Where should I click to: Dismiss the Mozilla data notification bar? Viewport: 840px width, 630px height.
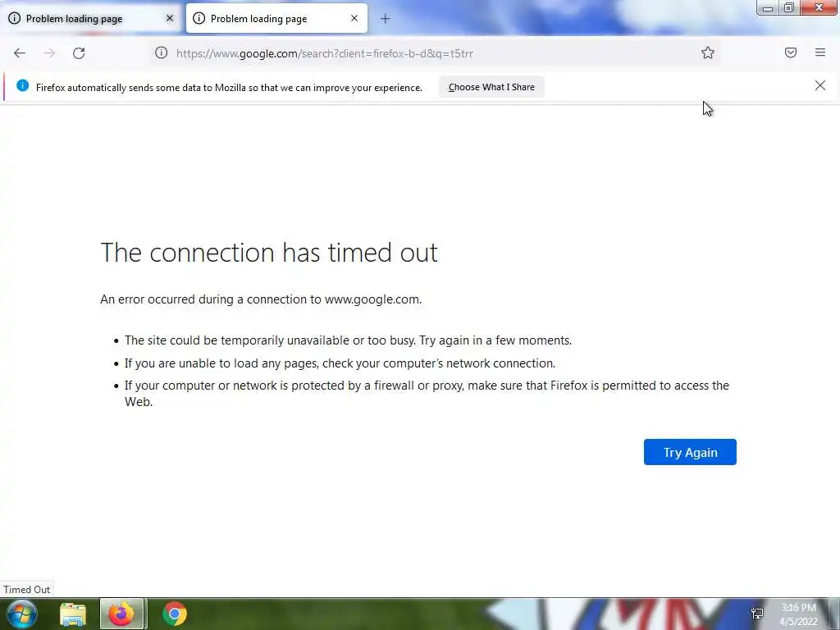coord(820,85)
